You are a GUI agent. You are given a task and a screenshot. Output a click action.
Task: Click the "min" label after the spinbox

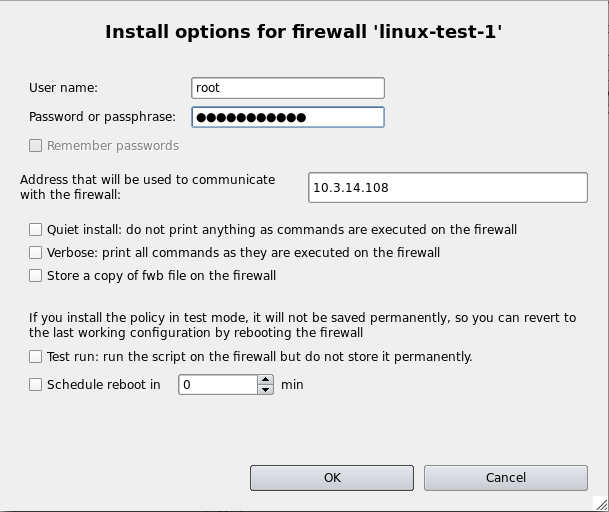tap(292, 384)
